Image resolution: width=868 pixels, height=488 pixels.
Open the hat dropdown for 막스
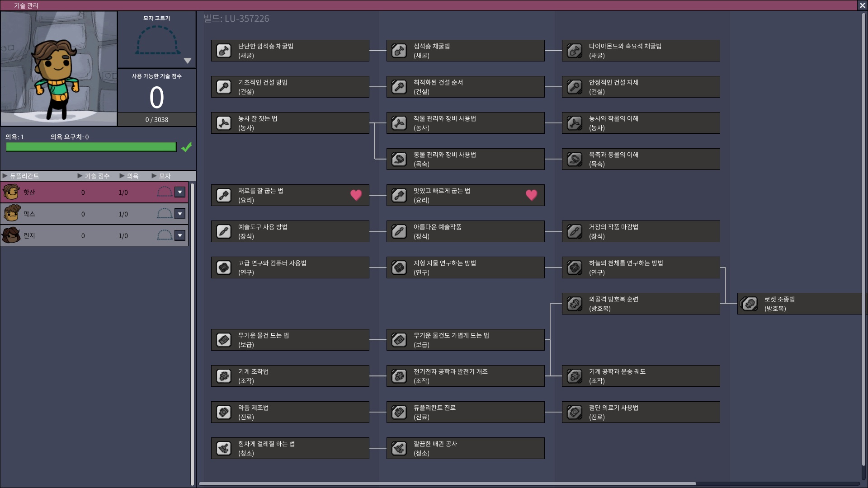pos(180,214)
